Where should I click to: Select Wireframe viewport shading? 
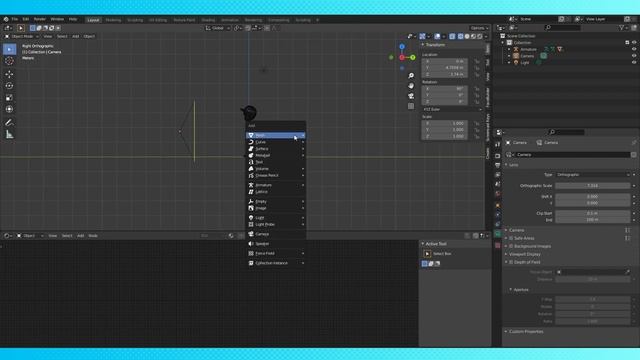460,36
